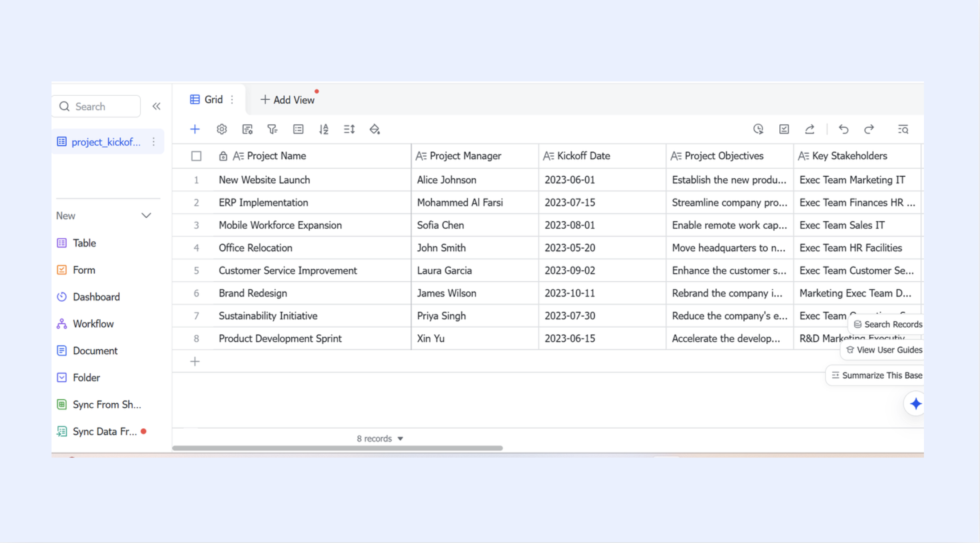Viewport: 980px width, 543px height.
Task: Undo the last action
Action: pos(843,129)
